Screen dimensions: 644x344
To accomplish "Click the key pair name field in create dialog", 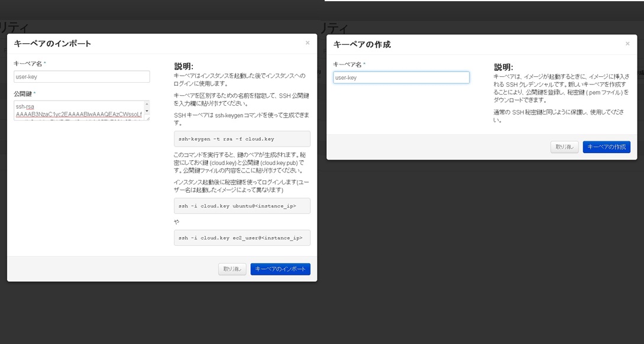I will (x=402, y=77).
